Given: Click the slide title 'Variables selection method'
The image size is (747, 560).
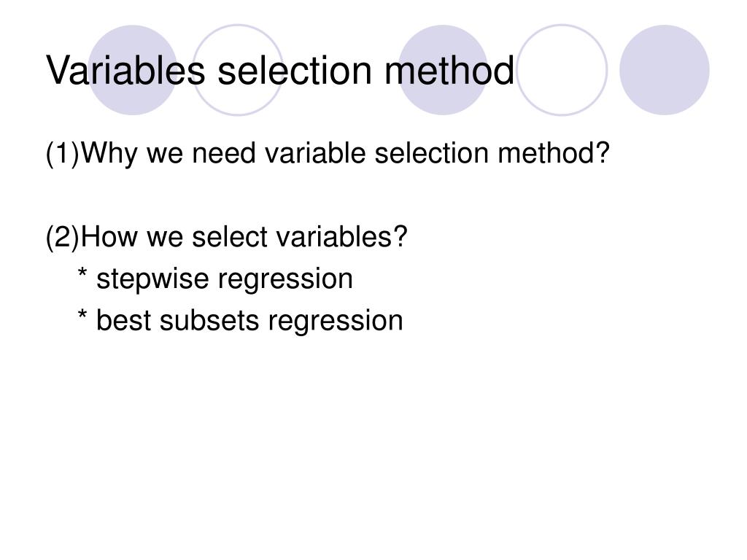Looking at the screenshot, I should tap(280, 70).
